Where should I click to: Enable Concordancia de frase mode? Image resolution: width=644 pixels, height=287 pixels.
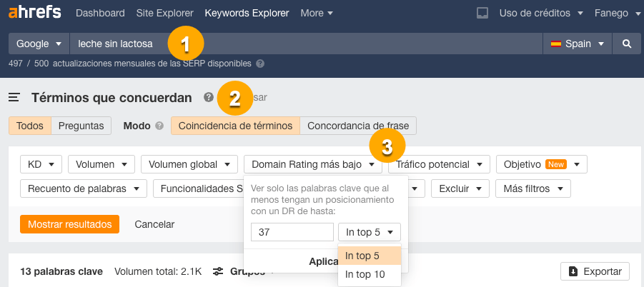coord(357,126)
